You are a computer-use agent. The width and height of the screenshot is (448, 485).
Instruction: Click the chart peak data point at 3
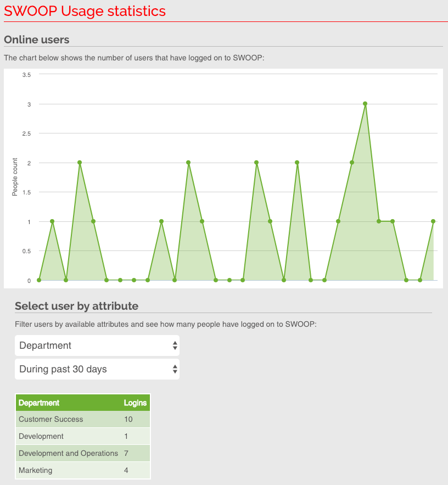coord(365,104)
